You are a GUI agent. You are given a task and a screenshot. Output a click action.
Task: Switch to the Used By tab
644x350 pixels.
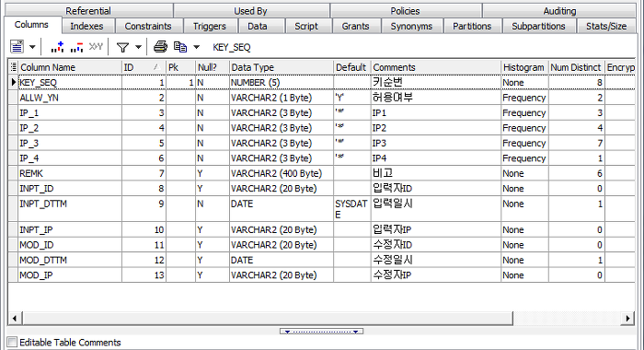click(x=250, y=11)
